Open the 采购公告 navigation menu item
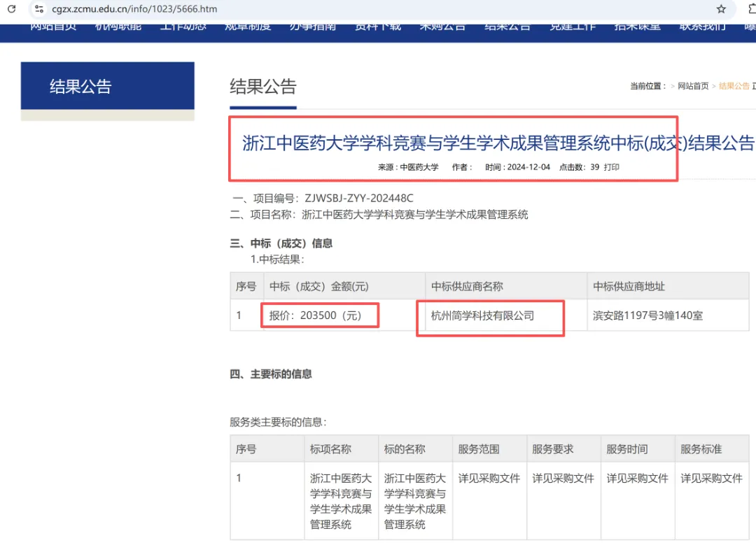The height and width of the screenshot is (545, 756). tap(442, 27)
